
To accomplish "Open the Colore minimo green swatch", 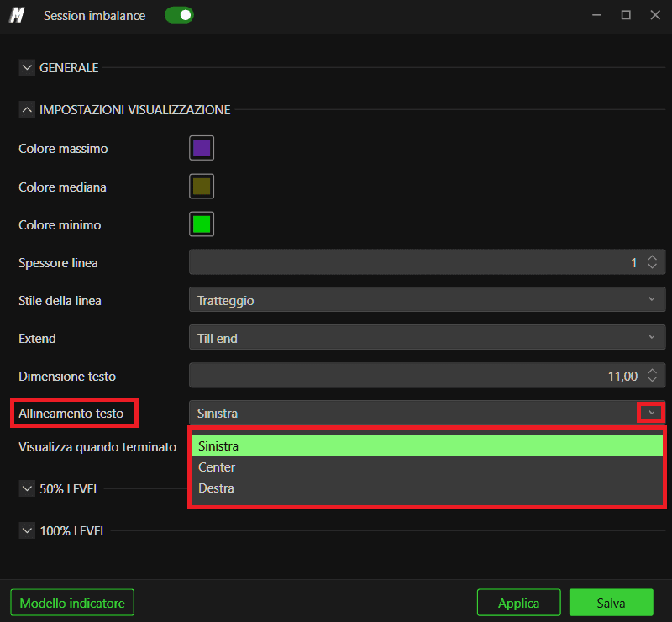I will click(x=202, y=224).
